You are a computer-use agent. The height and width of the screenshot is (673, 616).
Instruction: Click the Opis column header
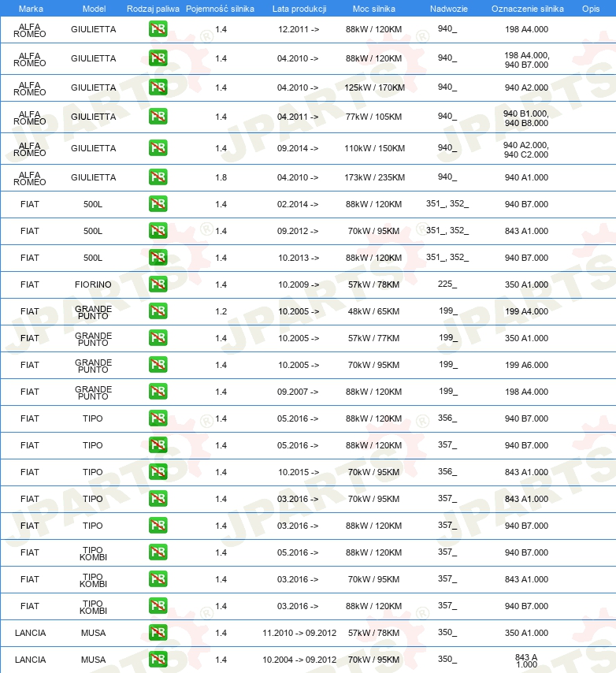591,9
